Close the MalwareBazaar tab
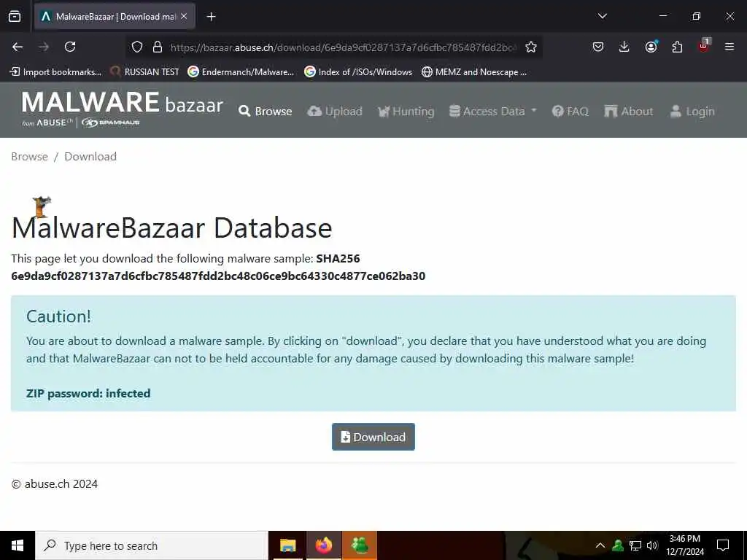Image resolution: width=747 pixels, height=560 pixels. point(184,17)
